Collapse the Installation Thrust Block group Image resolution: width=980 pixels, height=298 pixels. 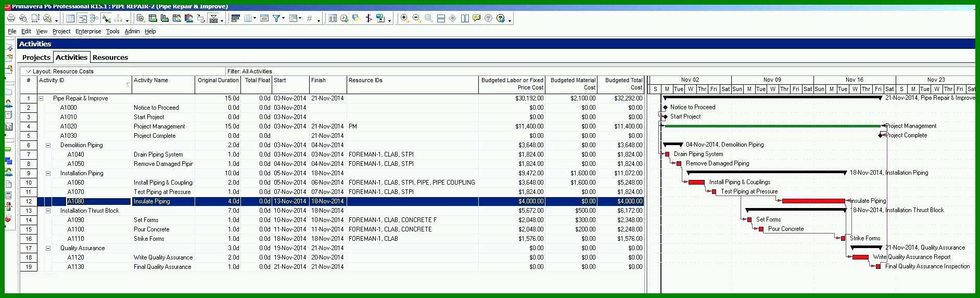coord(48,211)
